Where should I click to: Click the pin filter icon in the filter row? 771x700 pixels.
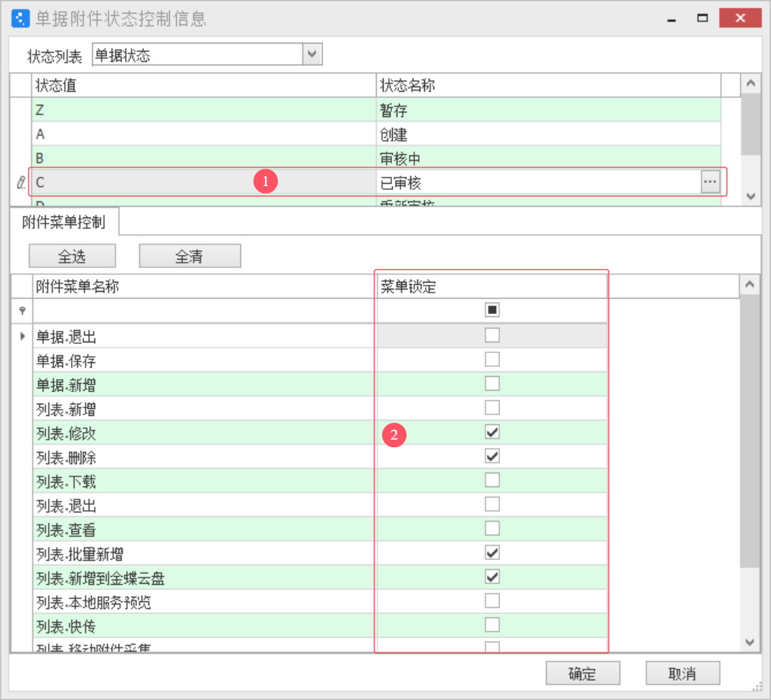(x=23, y=309)
